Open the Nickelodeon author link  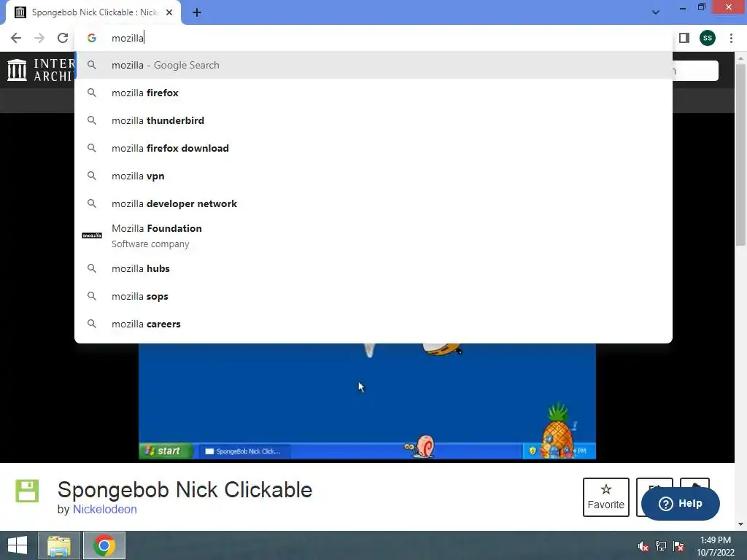[105, 509]
